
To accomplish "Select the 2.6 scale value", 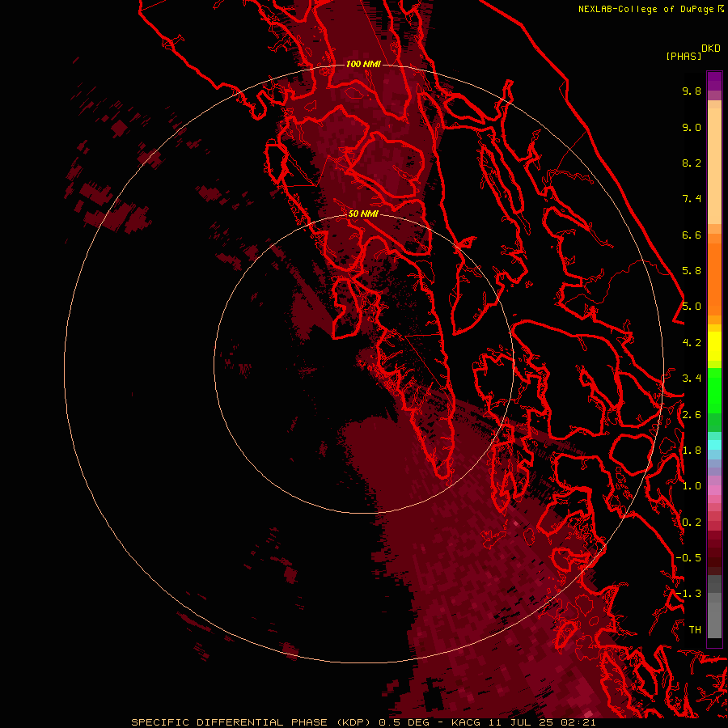I will pyautogui.click(x=692, y=415).
